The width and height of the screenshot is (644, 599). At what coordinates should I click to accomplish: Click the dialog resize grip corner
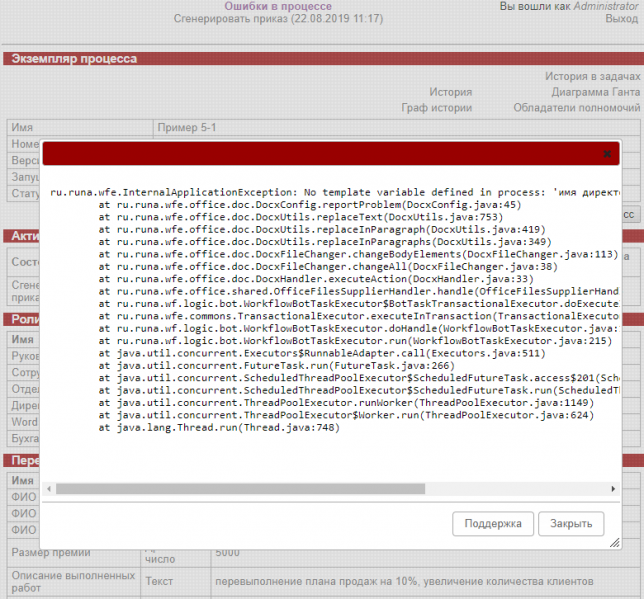[x=614, y=543]
